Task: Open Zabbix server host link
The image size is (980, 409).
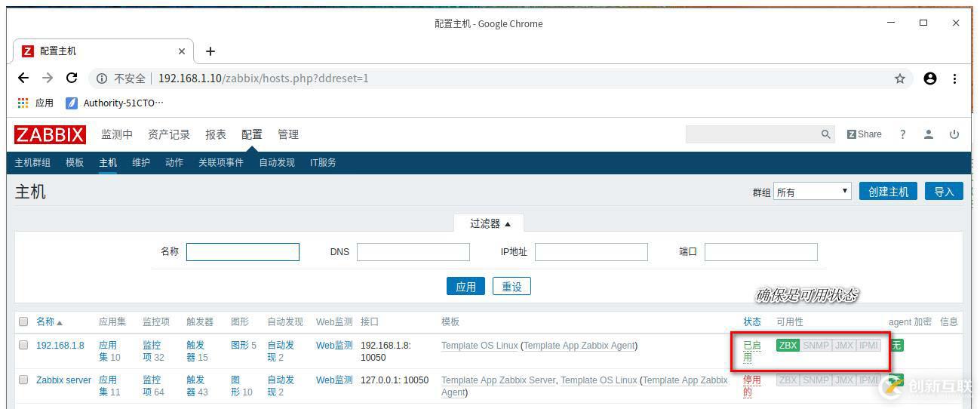Action: [x=63, y=380]
